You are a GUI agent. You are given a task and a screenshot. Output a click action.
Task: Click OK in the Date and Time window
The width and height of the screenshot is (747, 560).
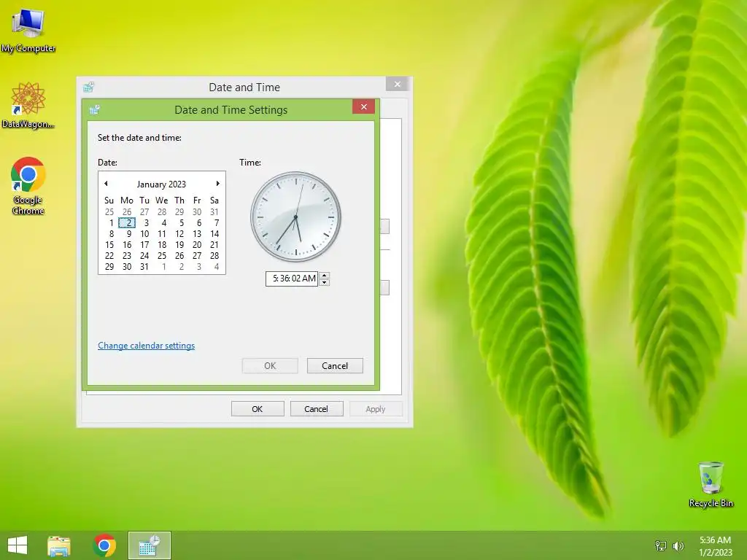(x=258, y=409)
